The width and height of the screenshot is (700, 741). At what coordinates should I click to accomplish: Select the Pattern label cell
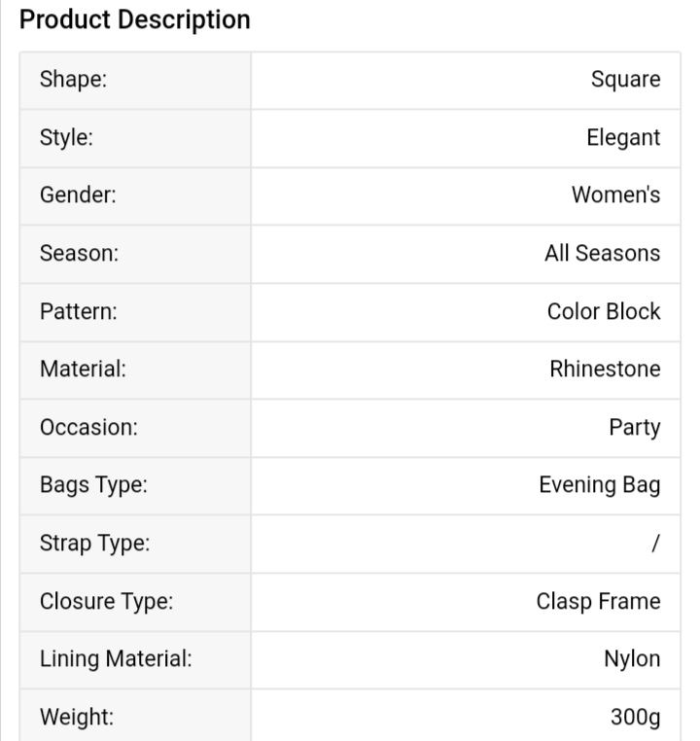[135, 312]
